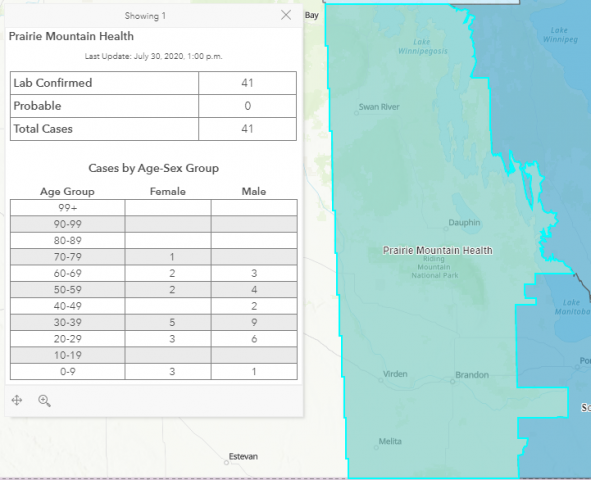Click the Lab Confirmed value 41
The width and height of the screenshot is (591, 480).
pyautogui.click(x=247, y=83)
